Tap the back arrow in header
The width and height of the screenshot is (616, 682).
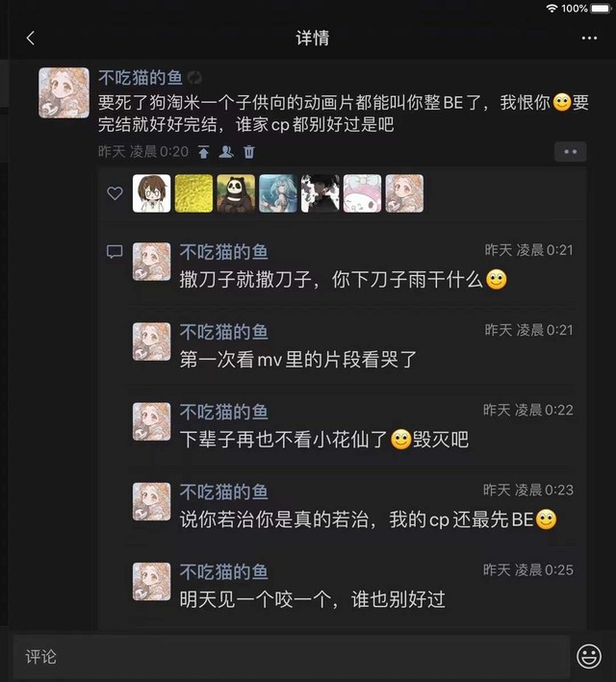click(30, 38)
